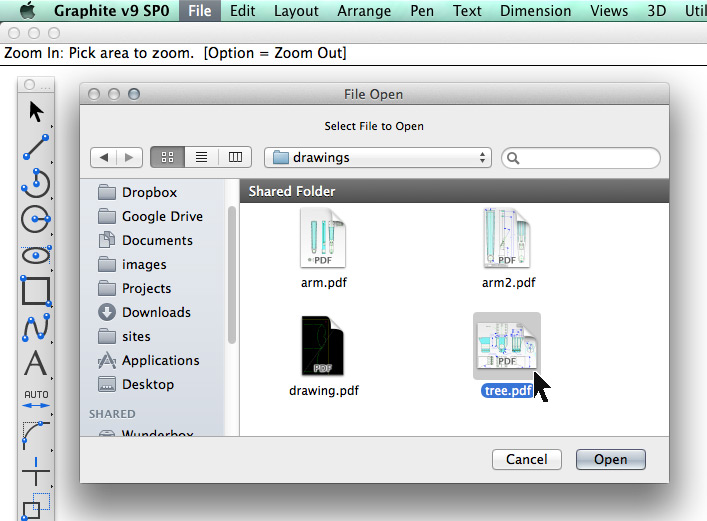Pick the Spline curve tool

[36, 327]
